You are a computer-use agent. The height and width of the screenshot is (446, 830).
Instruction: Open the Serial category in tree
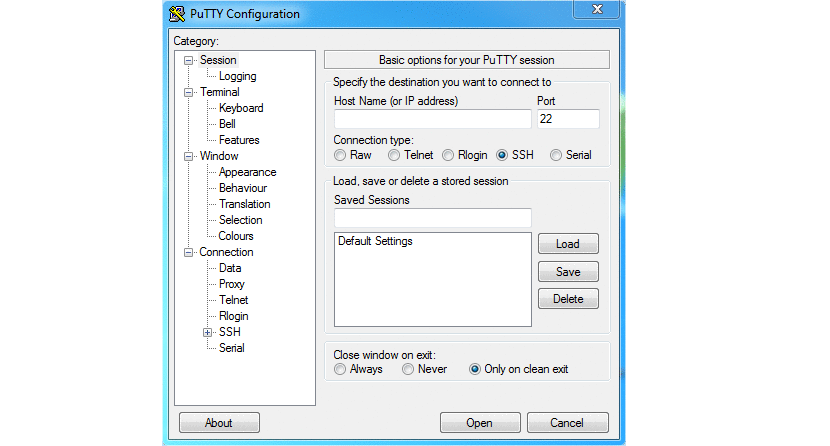(x=232, y=348)
